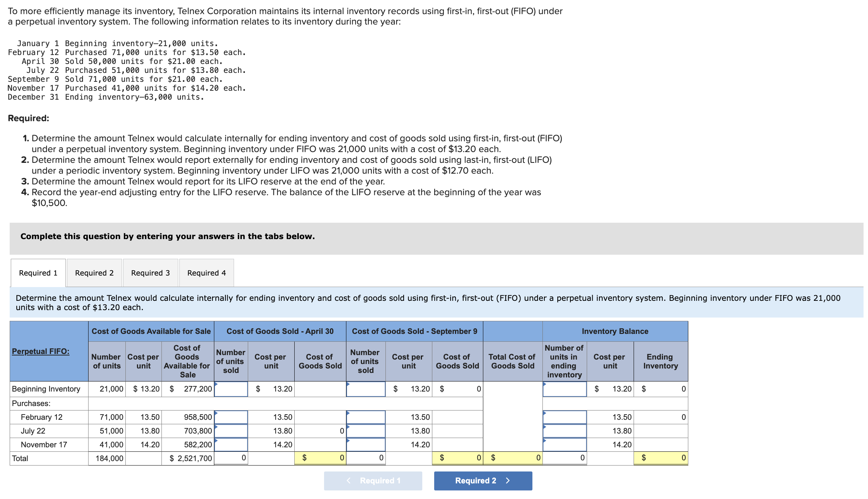Click the highlighted Total Cost of Goods Sold cell

click(x=513, y=458)
